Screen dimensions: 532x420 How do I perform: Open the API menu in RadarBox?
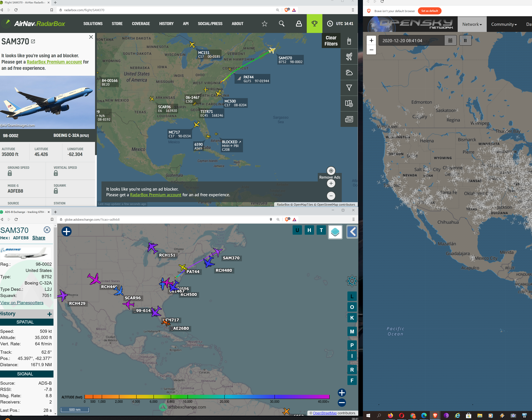pos(186,24)
